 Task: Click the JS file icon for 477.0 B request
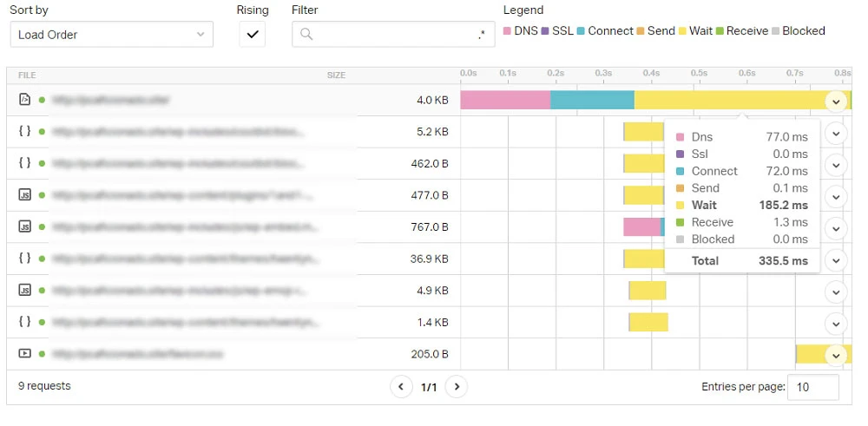24,195
